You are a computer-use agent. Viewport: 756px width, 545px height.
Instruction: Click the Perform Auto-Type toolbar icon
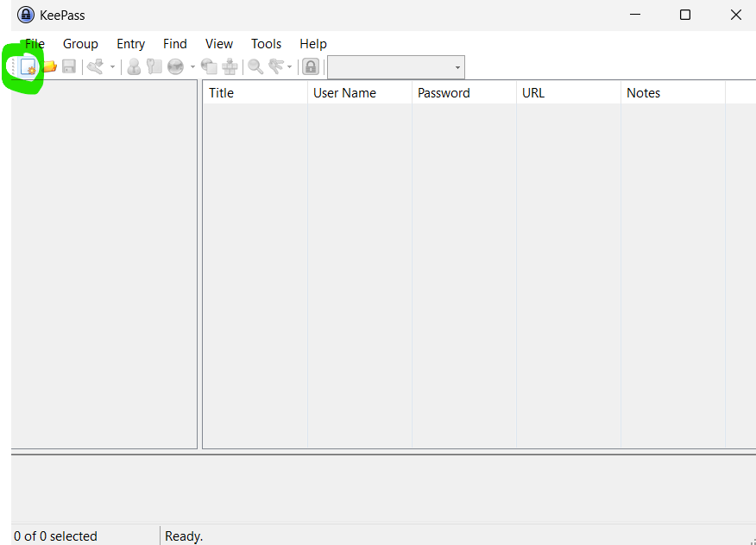230,67
